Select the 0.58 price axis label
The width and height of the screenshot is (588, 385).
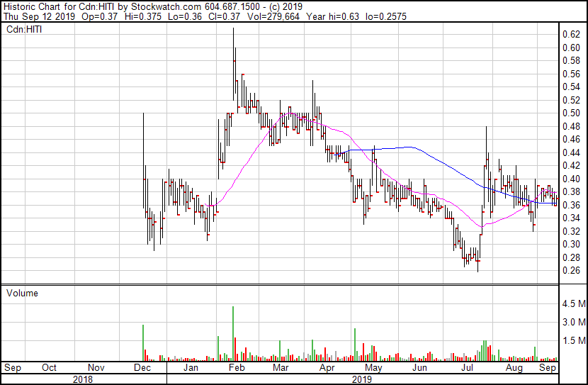tap(572, 61)
